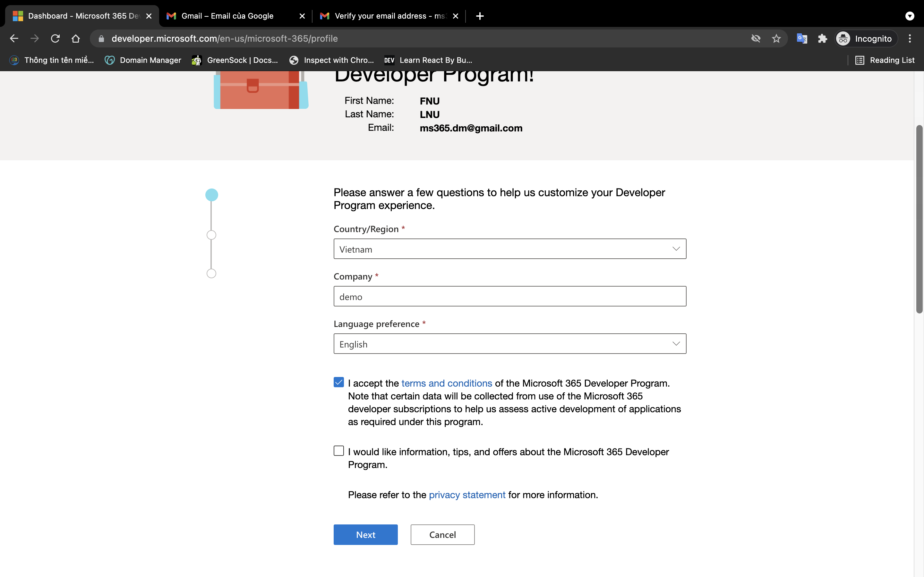Switch to the Verify your email address tab
This screenshot has width=924, height=577.
coord(382,16)
